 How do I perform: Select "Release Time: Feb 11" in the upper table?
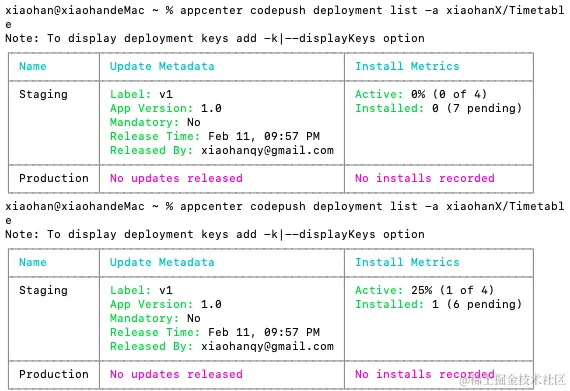pyautogui.click(x=215, y=136)
